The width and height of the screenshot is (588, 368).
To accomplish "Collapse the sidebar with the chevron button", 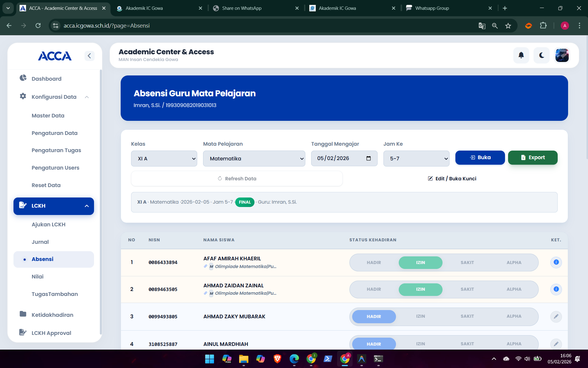I will 89,56.
